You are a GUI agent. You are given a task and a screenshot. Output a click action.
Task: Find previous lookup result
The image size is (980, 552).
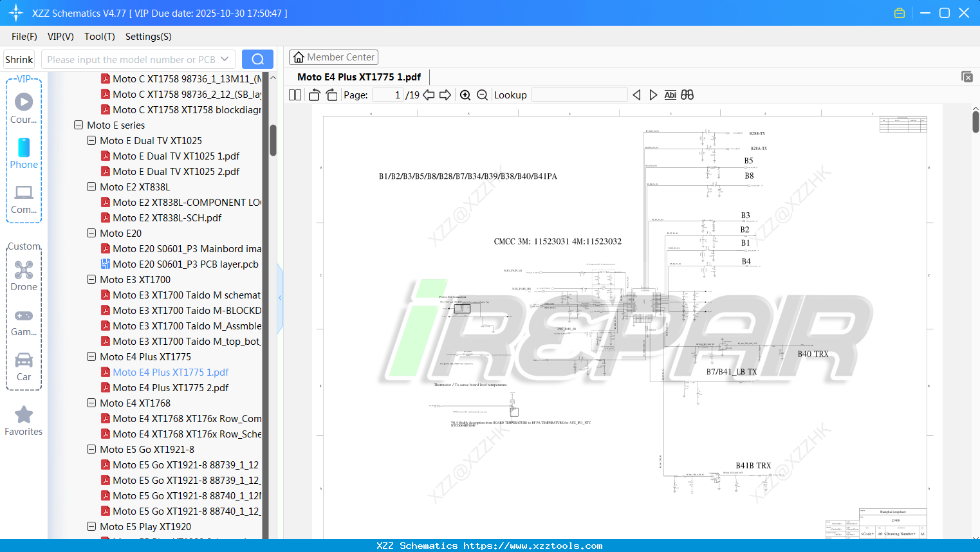[636, 95]
